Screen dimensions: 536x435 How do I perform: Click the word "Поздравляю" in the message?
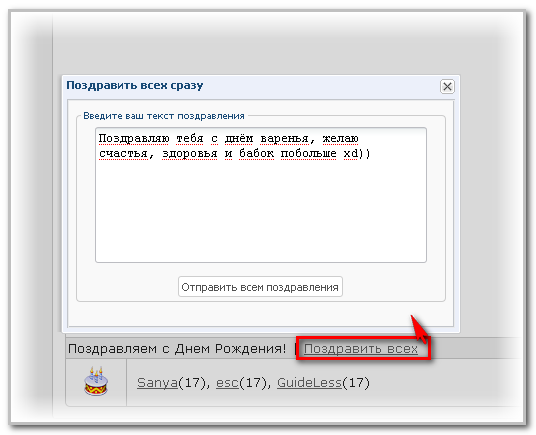click(x=134, y=139)
